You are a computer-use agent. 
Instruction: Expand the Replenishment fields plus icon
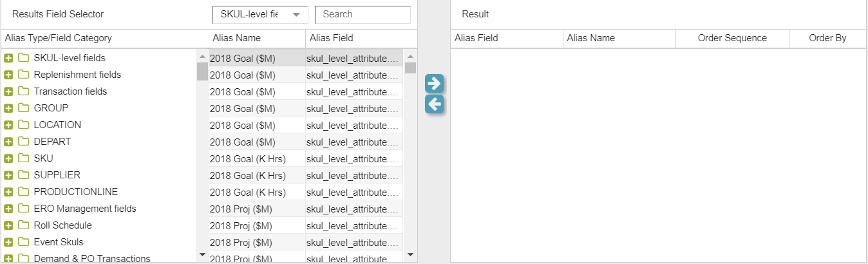click(x=9, y=75)
